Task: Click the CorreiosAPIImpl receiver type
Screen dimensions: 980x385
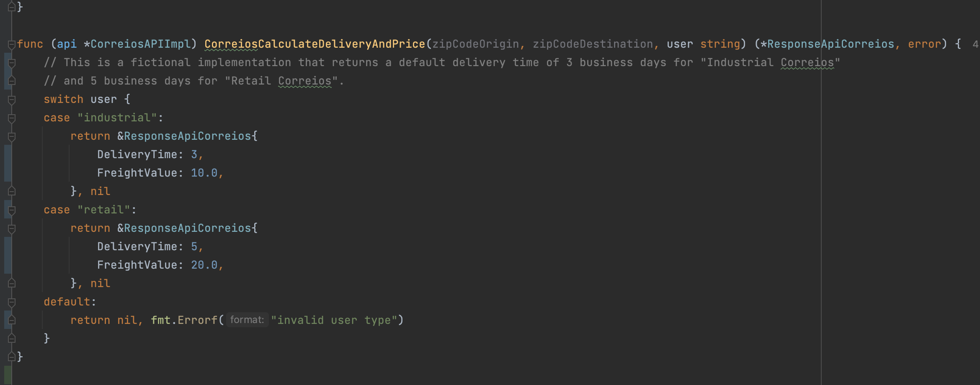Action: coord(141,44)
